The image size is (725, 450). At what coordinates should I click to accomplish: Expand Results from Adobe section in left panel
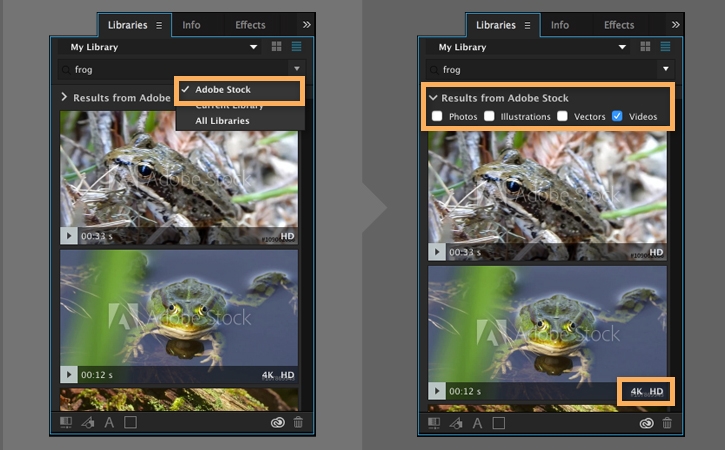coord(64,97)
